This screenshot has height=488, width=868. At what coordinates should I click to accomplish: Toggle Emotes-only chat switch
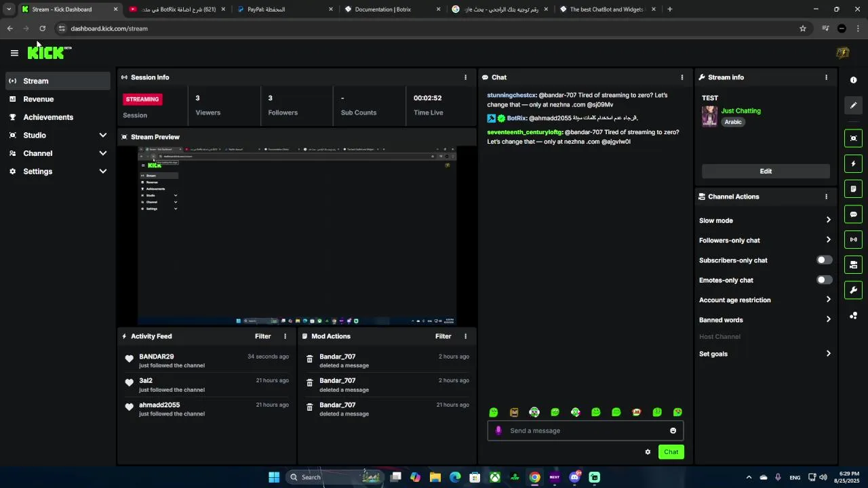(824, 280)
